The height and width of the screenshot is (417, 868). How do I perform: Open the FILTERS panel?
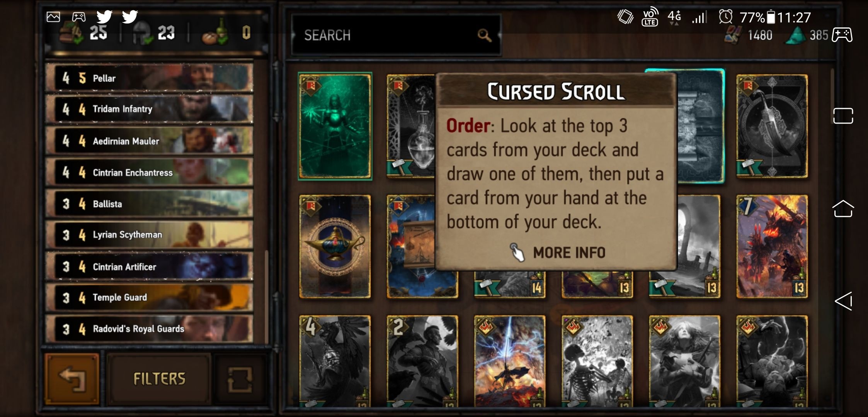pos(159,379)
